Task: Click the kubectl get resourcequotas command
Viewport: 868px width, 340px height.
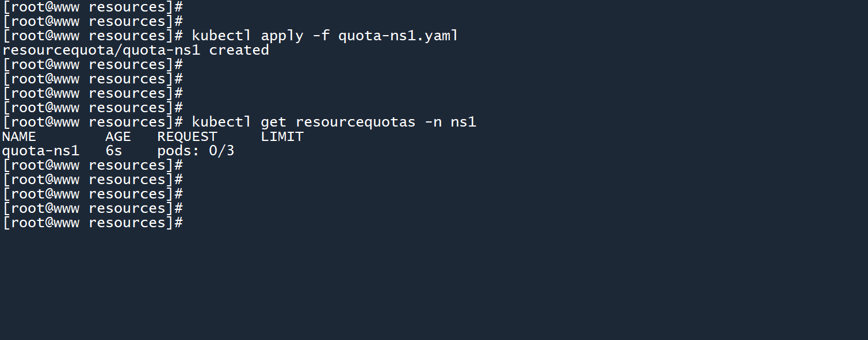Action: [x=334, y=122]
